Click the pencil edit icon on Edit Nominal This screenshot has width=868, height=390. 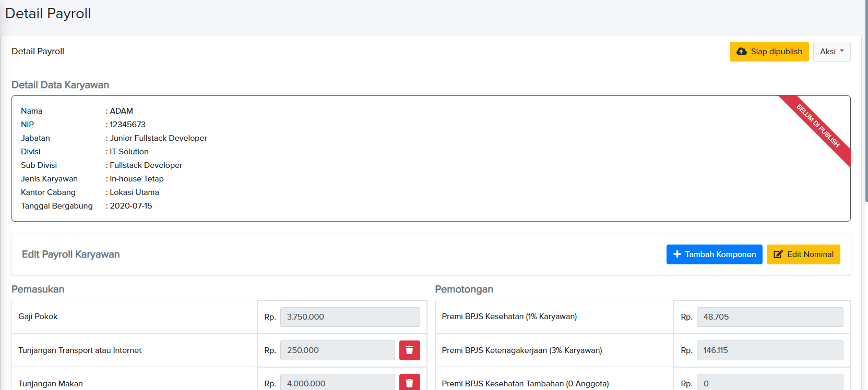(x=778, y=254)
